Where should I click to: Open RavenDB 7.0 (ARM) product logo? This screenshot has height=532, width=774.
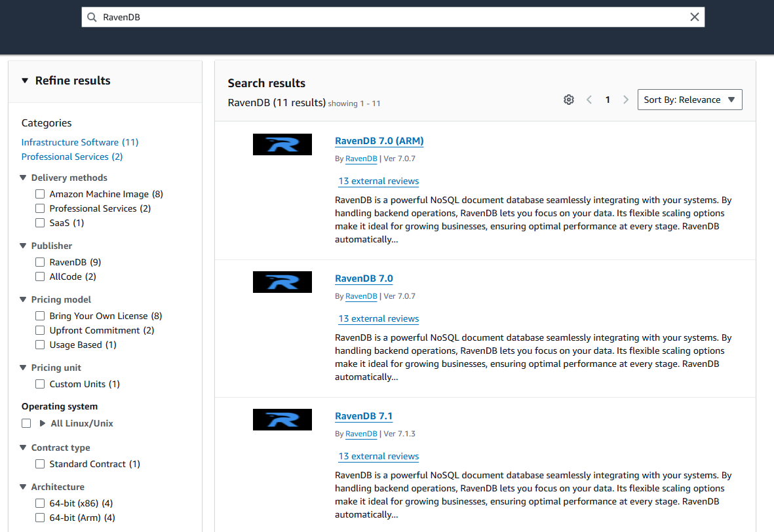pos(282,145)
